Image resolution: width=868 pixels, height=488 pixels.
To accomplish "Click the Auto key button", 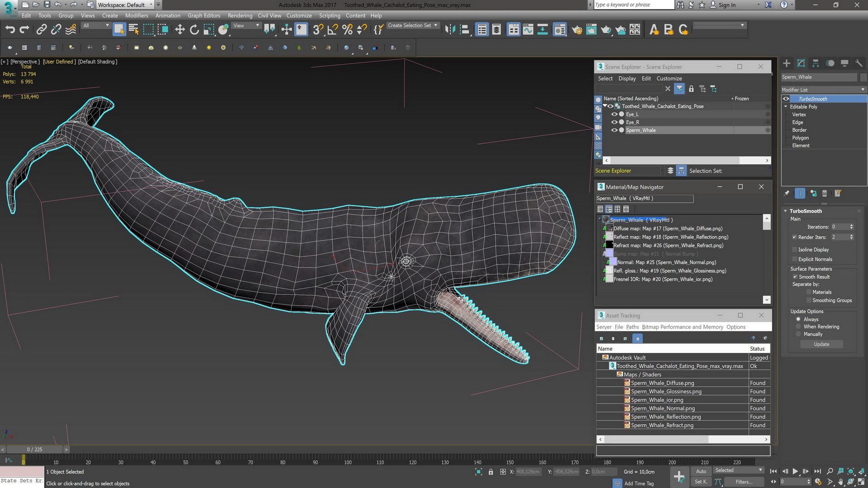I will click(701, 471).
